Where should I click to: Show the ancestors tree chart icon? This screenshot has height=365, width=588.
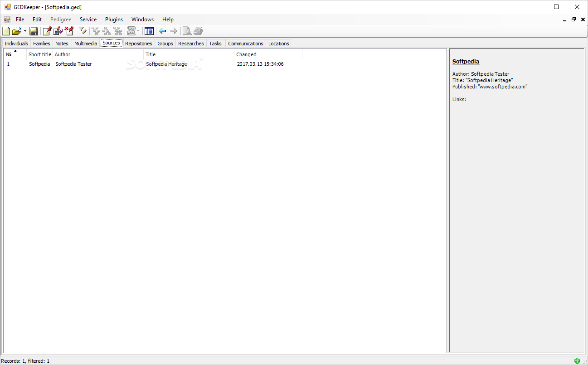point(96,31)
